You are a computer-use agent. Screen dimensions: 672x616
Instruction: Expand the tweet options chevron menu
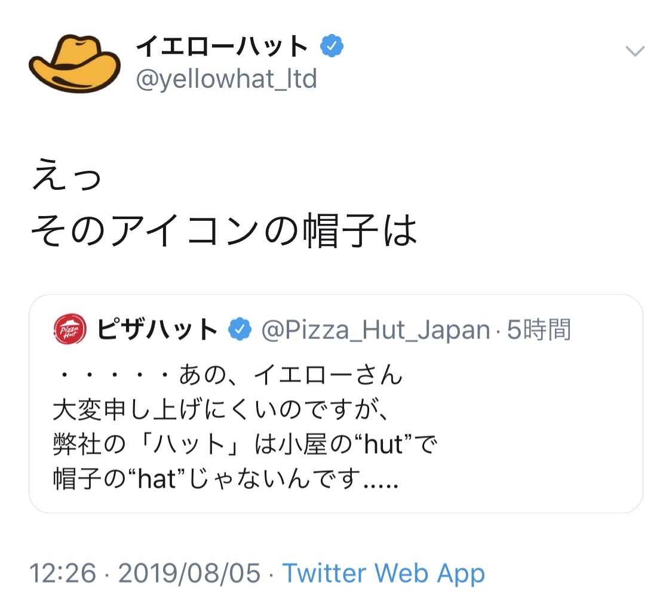(634, 51)
